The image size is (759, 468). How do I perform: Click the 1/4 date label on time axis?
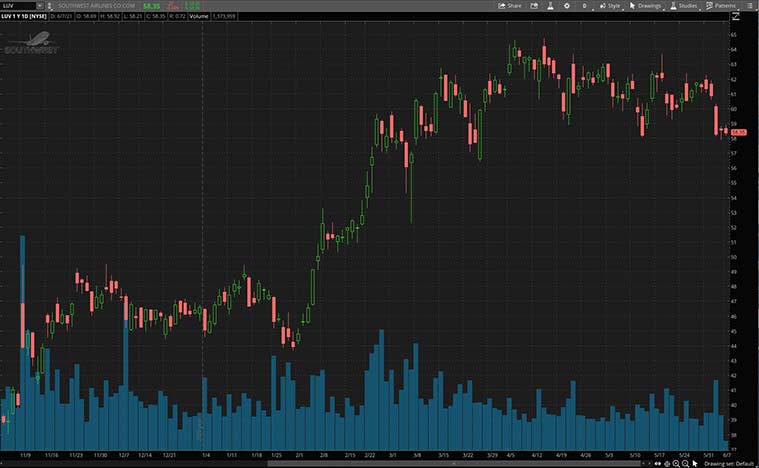(206, 455)
